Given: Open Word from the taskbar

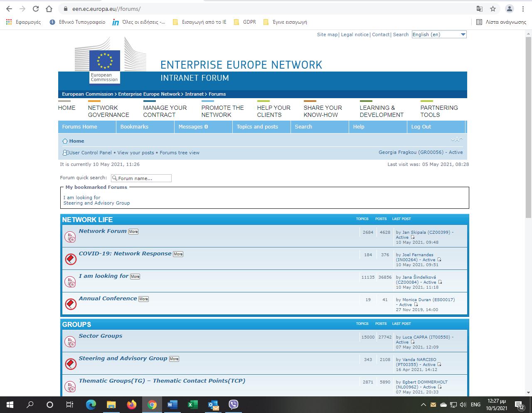Looking at the screenshot, I should click(x=172, y=404).
